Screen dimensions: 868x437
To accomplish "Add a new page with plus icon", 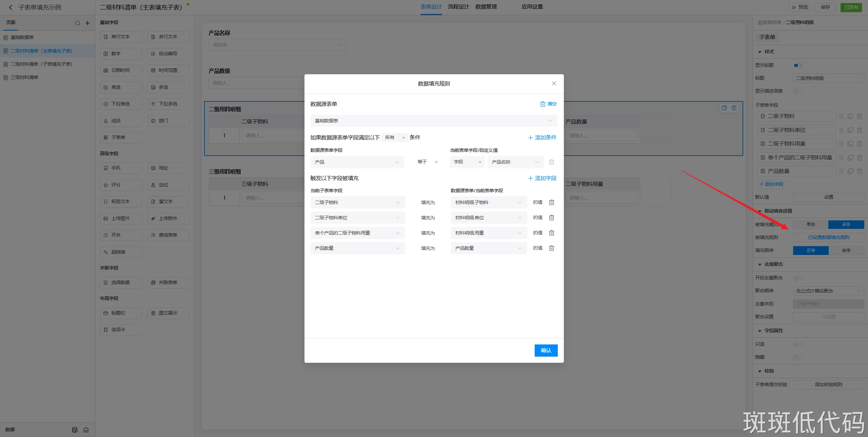I will [87, 23].
